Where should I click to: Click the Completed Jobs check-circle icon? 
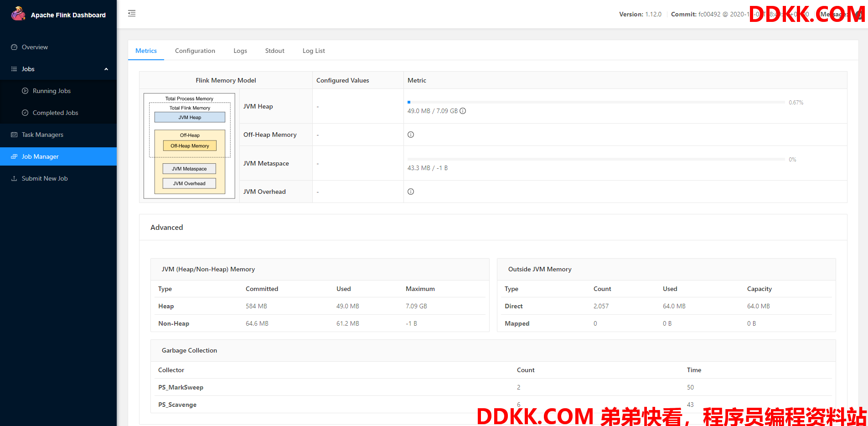pyautogui.click(x=25, y=113)
